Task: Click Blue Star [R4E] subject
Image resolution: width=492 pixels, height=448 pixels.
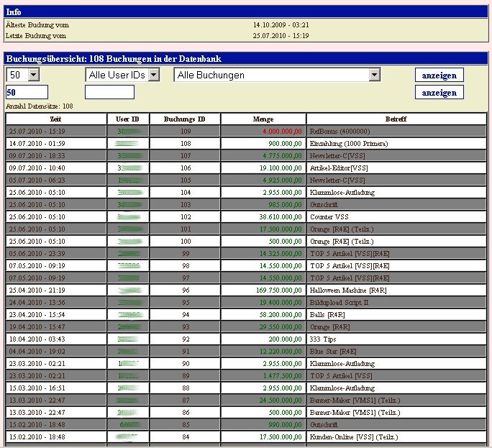Action: click(332, 352)
